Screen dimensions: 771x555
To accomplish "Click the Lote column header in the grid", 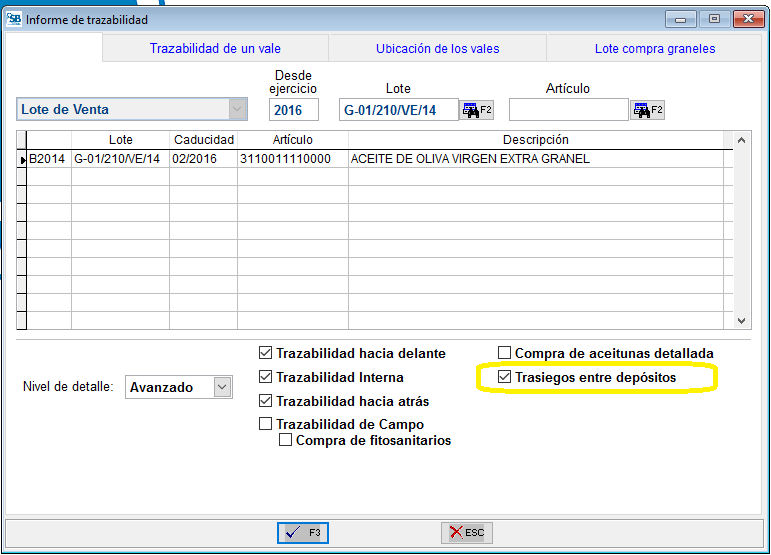I will coord(120,140).
